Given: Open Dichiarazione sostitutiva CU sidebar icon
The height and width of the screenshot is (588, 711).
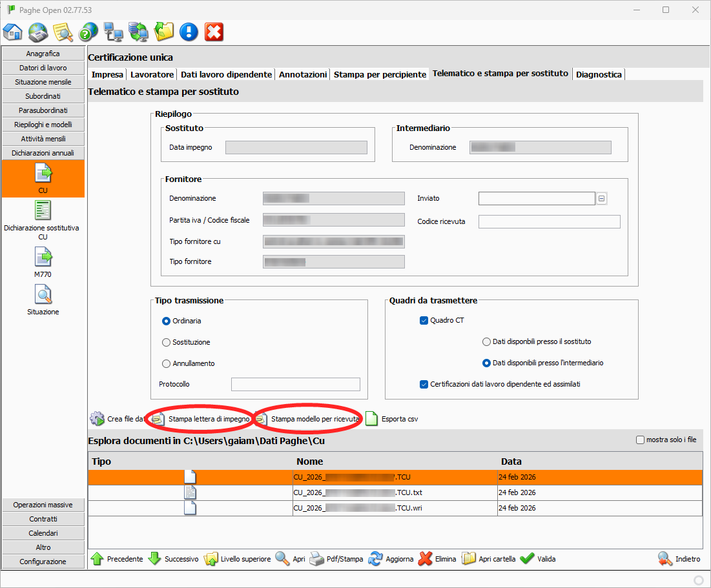Looking at the screenshot, I should click(43, 210).
